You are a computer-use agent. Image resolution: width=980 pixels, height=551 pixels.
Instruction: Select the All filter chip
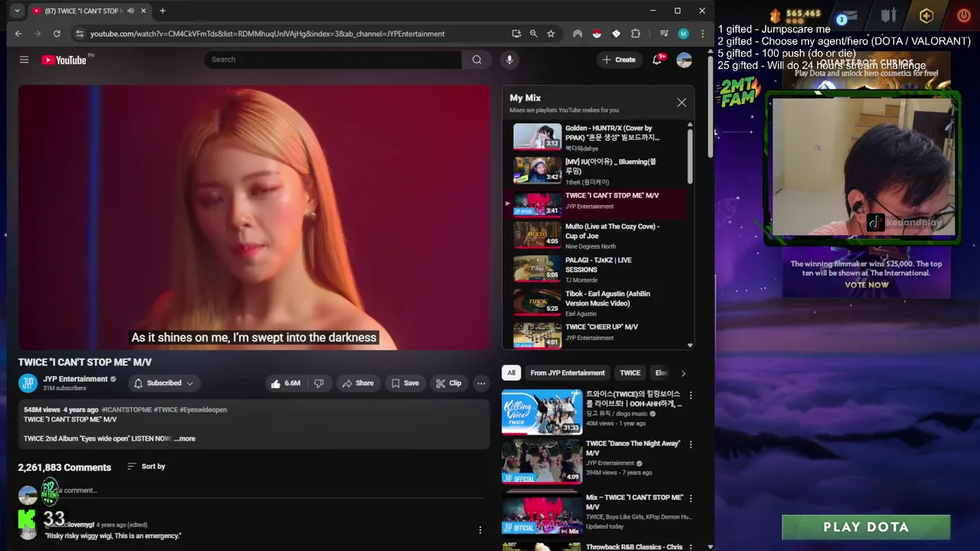click(x=511, y=373)
